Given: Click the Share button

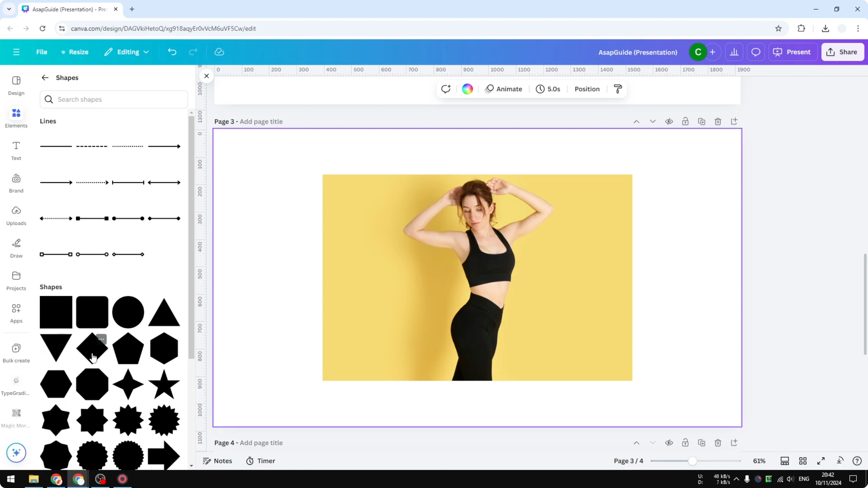Looking at the screenshot, I should point(842,52).
